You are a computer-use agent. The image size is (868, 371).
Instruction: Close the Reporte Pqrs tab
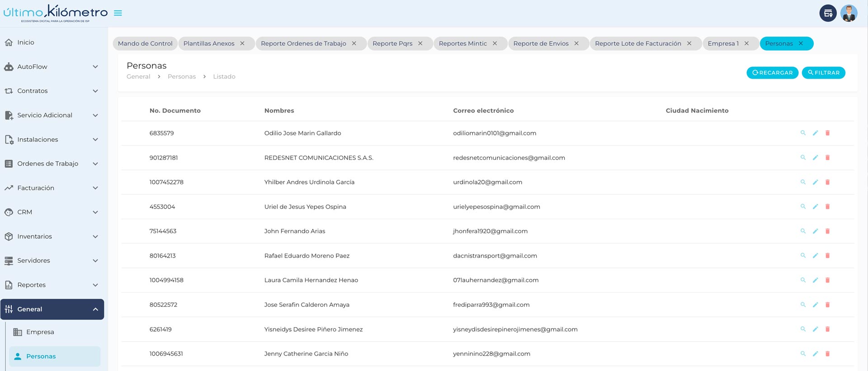click(420, 43)
